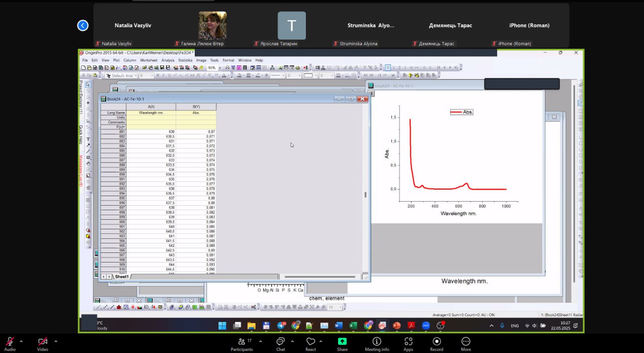Click cell value 630 in row 881

151,132
